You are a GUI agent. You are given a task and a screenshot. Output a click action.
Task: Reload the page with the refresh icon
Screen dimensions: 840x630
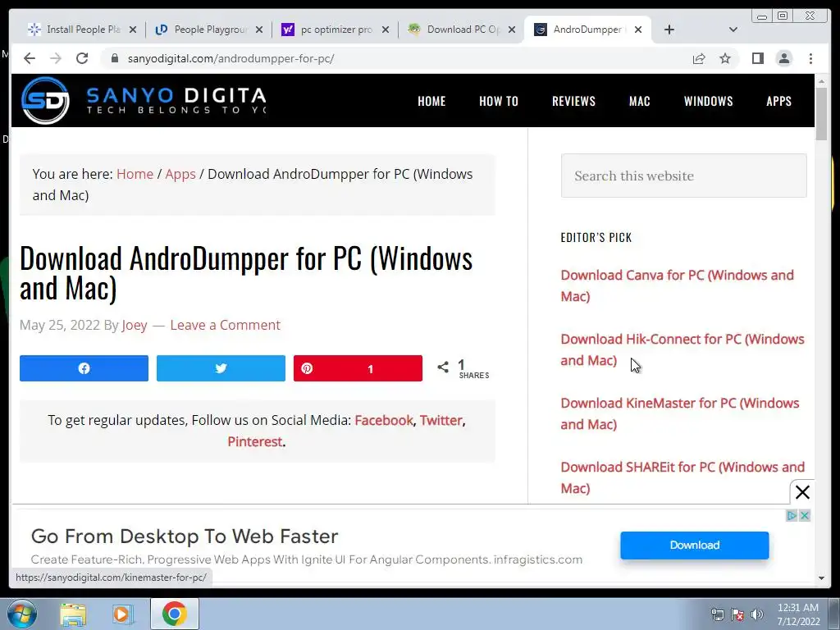tap(82, 58)
